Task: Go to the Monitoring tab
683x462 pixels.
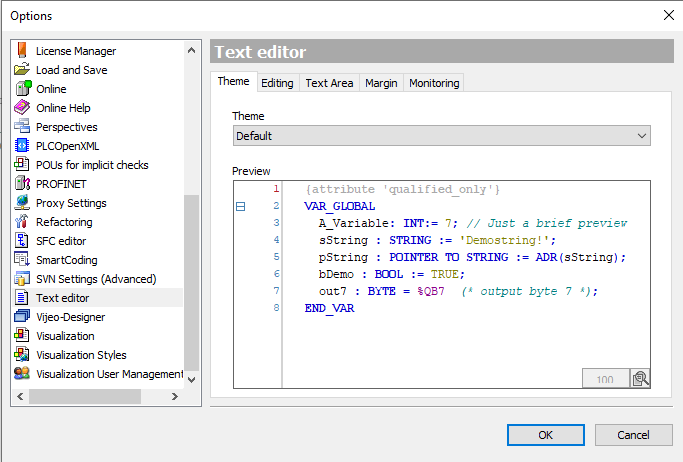Action: click(434, 83)
